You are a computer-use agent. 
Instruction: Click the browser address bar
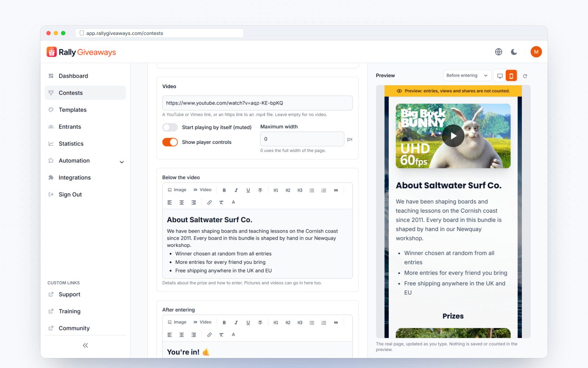click(x=159, y=33)
